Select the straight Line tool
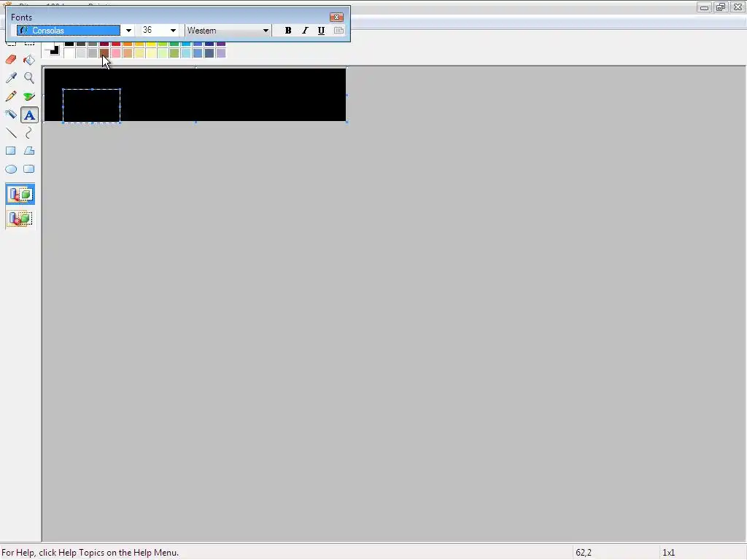This screenshot has height=560, width=747. (x=11, y=133)
